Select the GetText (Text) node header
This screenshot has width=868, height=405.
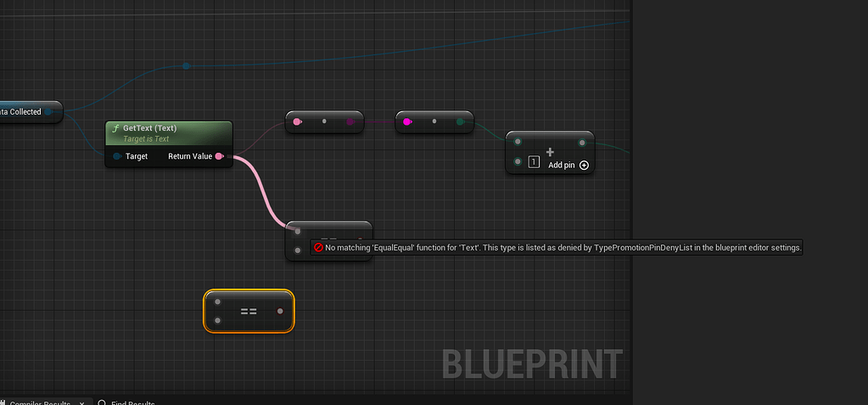168,132
